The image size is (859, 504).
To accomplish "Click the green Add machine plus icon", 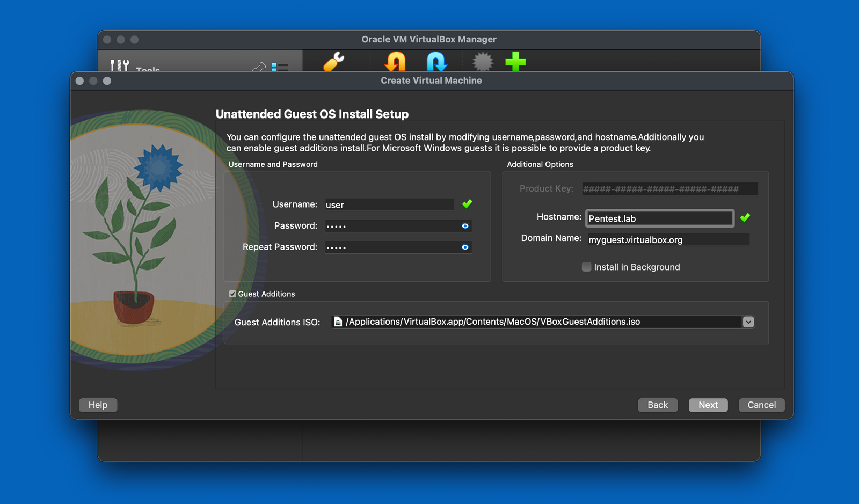I will (515, 62).
